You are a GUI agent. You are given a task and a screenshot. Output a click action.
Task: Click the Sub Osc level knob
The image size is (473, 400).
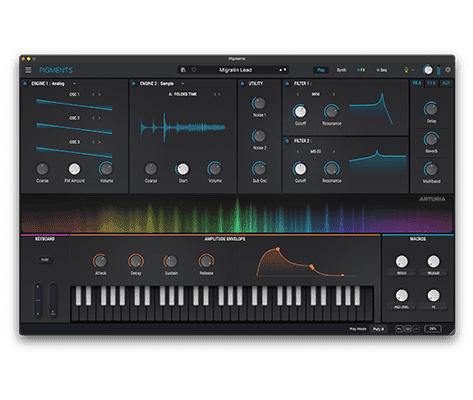(x=259, y=169)
